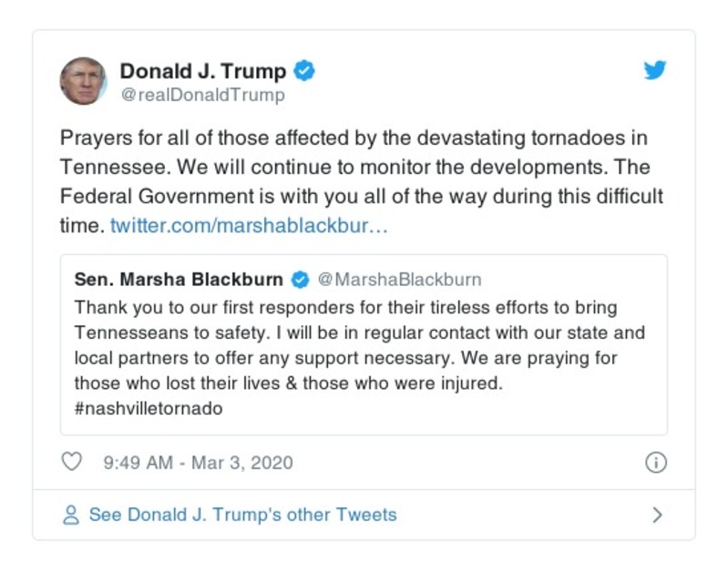See Donald J. Trump's other Tweets
The width and height of the screenshot is (728, 574).
coord(242,515)
